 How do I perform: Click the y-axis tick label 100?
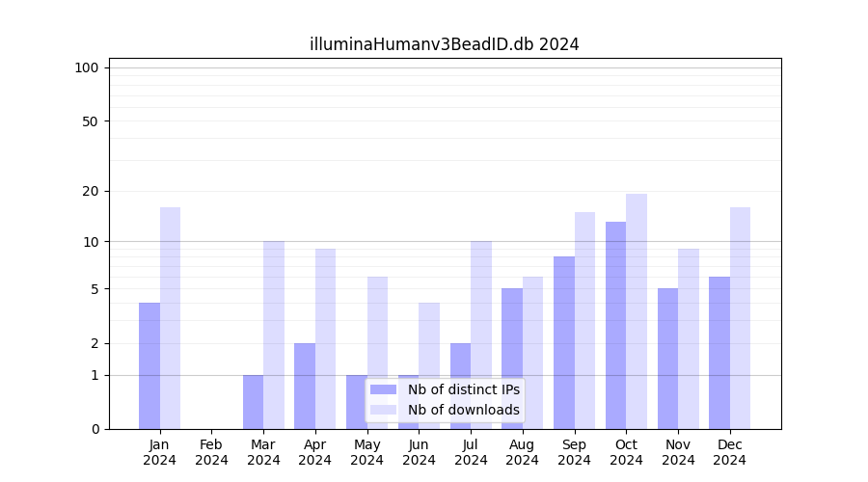coord(87,67)
